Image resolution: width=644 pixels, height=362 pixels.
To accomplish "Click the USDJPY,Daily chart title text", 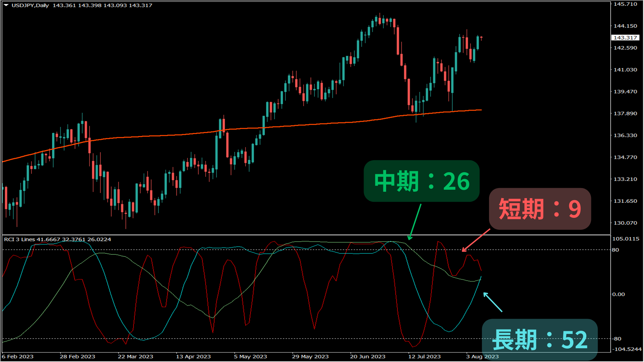I will click(30, 5).
